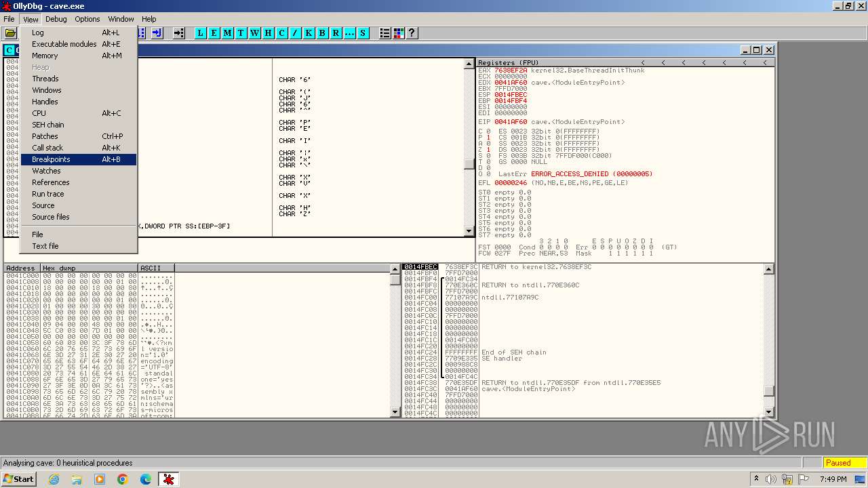Choose Text file in View menu

point(79,246)
